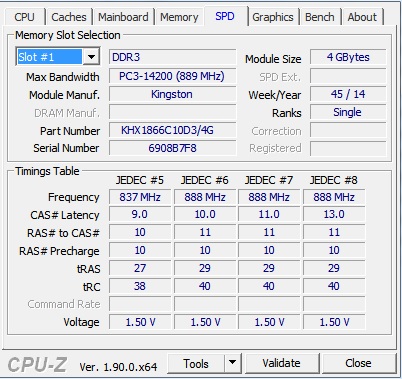Click the Module Manuf. Kingston field
This screenshot has width=402, height=379.
click(x=172, y=94)
